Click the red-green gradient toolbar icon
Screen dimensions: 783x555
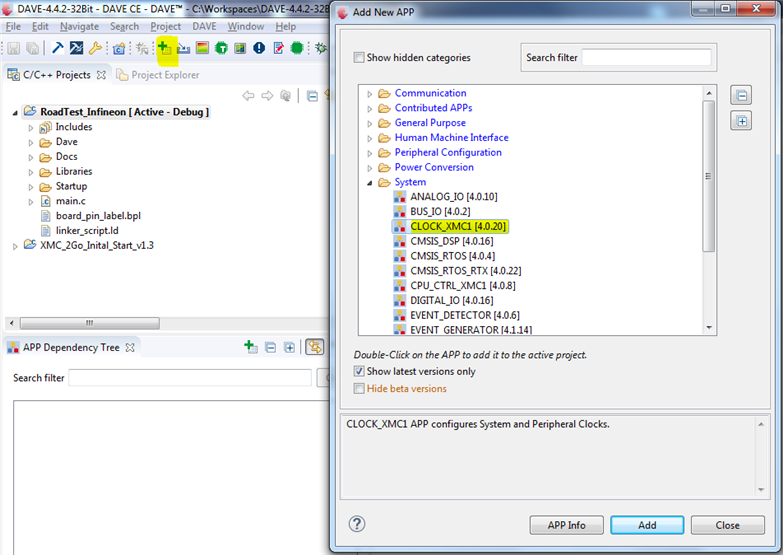[202, 48]
